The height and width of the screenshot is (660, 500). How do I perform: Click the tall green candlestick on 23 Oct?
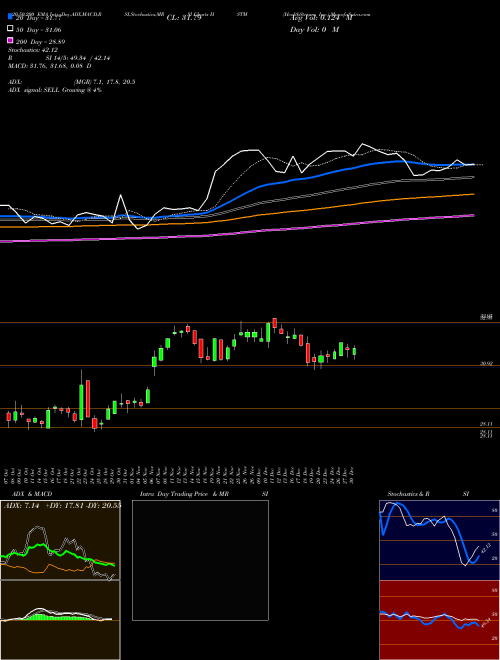[x=81, y=402]
